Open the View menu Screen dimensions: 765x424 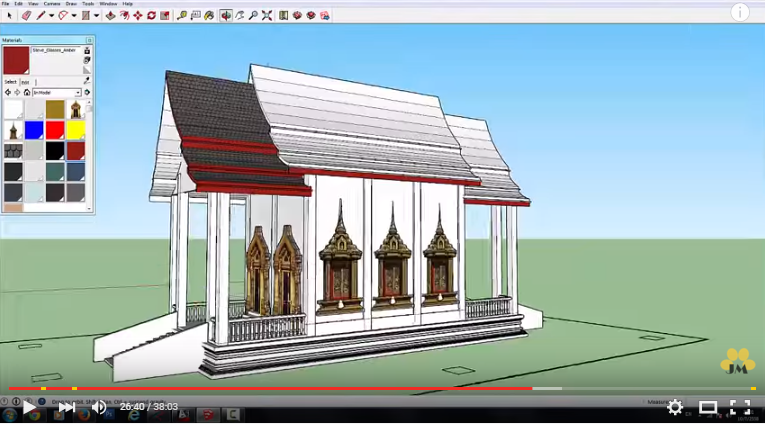33,3
